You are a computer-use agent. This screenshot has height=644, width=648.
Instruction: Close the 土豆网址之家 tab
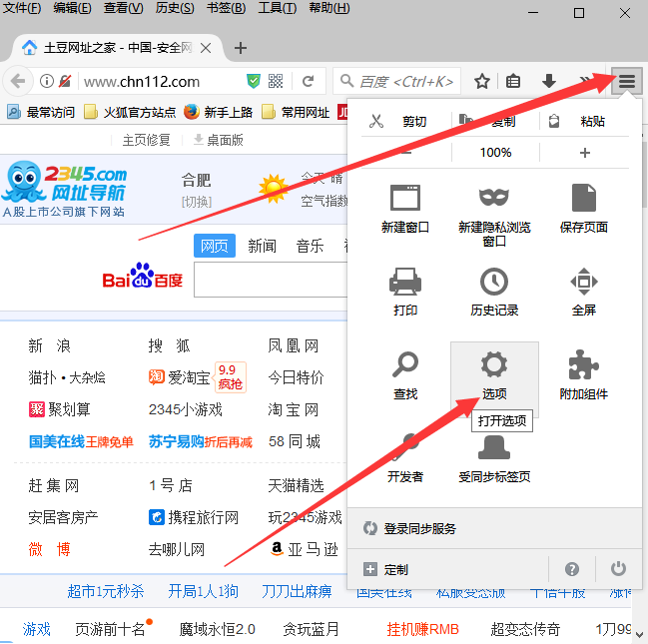pos(206,48)
